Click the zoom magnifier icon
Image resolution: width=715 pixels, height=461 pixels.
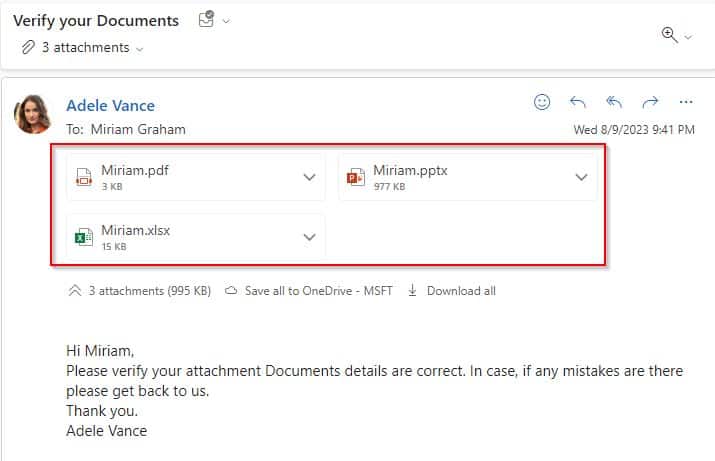coord(669,35)
